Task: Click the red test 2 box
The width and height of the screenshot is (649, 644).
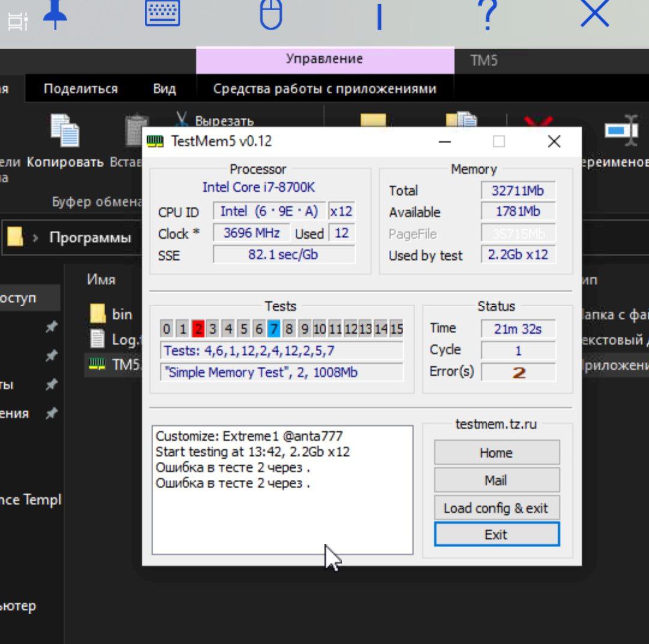Action: (198, 329)
